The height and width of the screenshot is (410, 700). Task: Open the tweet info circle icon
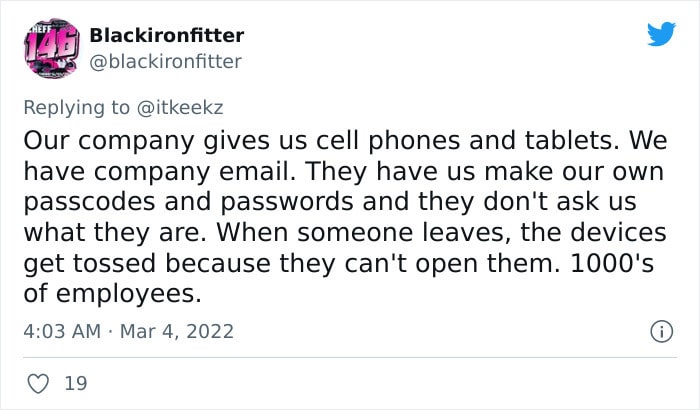coord(662,332)
